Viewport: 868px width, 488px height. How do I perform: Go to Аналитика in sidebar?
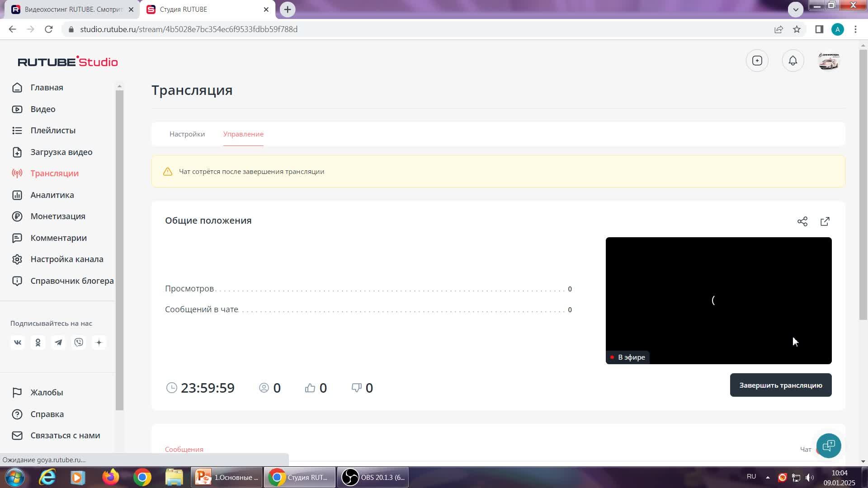coord(52,195)
